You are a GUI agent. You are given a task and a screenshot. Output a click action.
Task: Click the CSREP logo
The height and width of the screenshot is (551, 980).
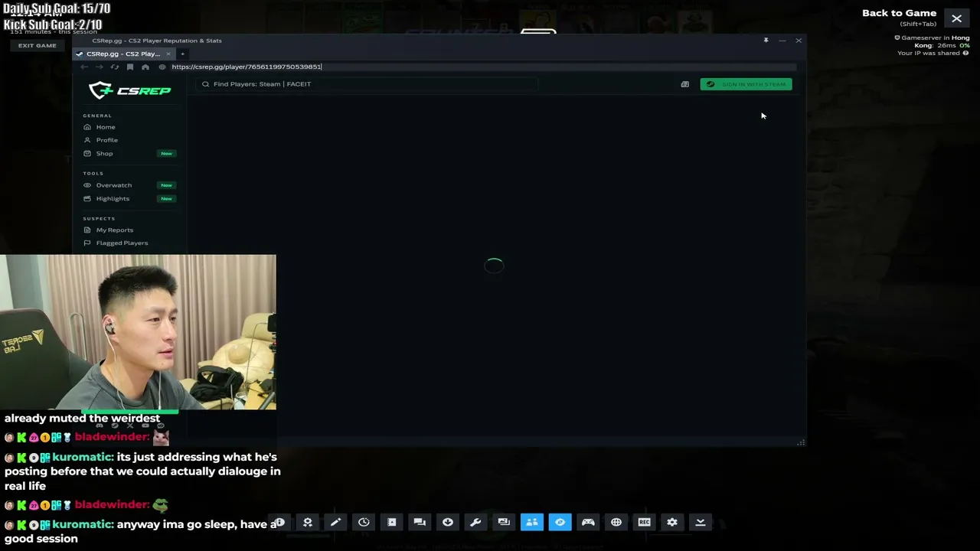click(130, 90)
